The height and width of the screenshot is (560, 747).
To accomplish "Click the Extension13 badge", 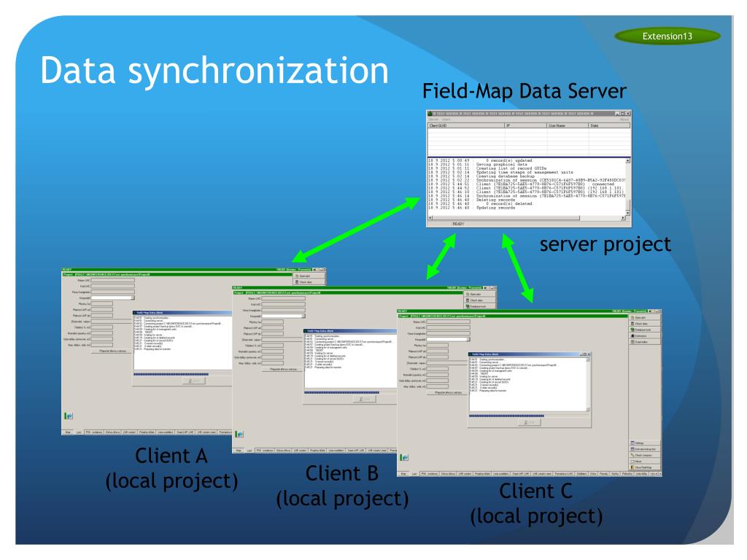I will click(x=667, y=36).
